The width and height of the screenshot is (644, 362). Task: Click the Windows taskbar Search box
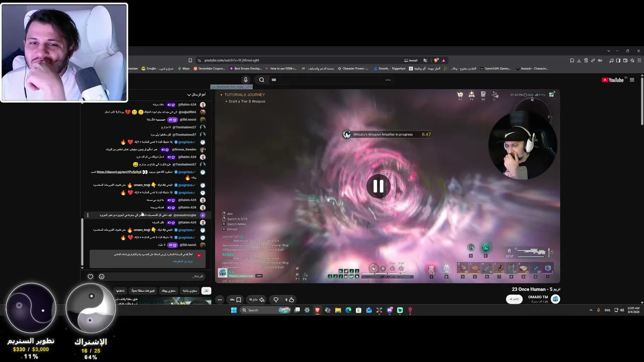tap(266, 310)
